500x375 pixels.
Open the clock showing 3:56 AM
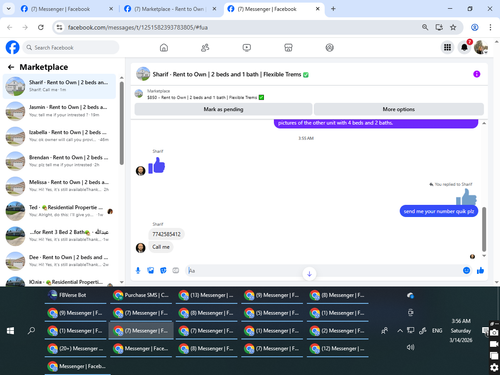point(461,331)
